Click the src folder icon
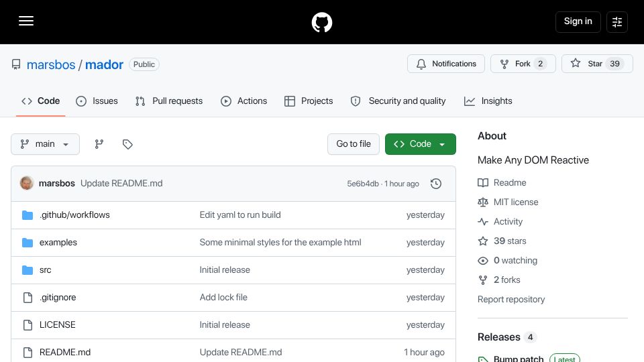The height and width of the screenshot is (362, 644). coord(28,270)
